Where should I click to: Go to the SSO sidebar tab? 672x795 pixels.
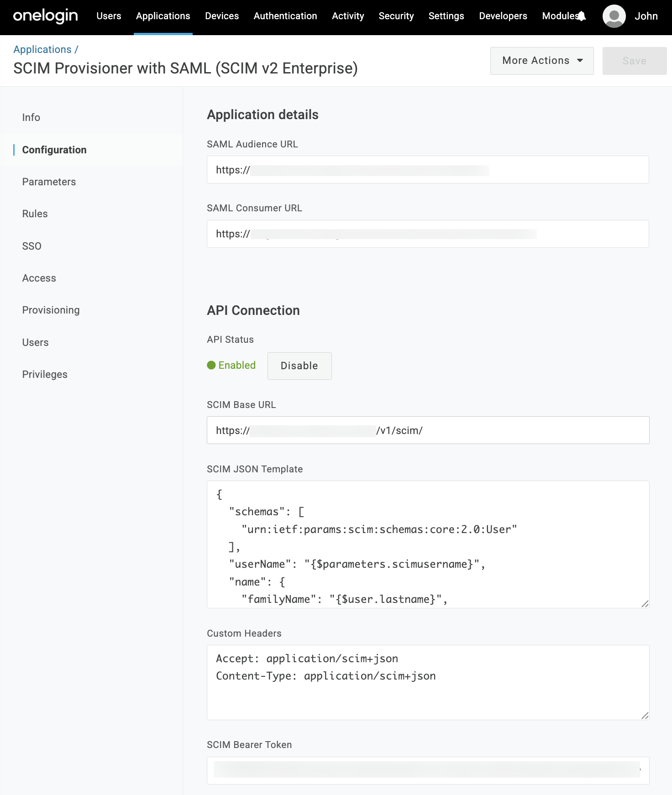(x=31, y=246)
